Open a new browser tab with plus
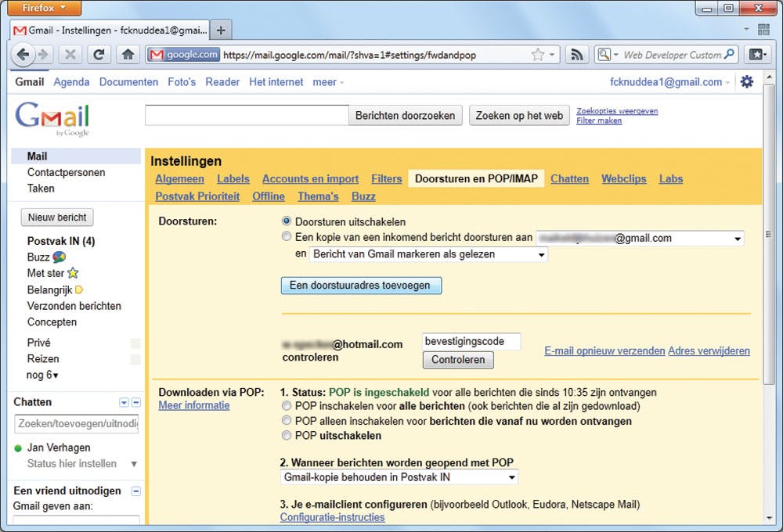Image resolution: width=783 pixels, height=532 pixels. click(x=222, y=31)
